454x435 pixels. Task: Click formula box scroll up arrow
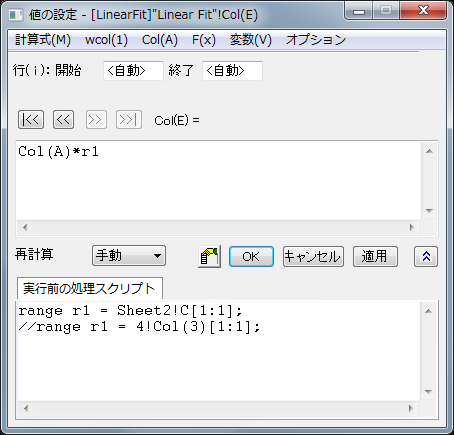click(429, 151)
